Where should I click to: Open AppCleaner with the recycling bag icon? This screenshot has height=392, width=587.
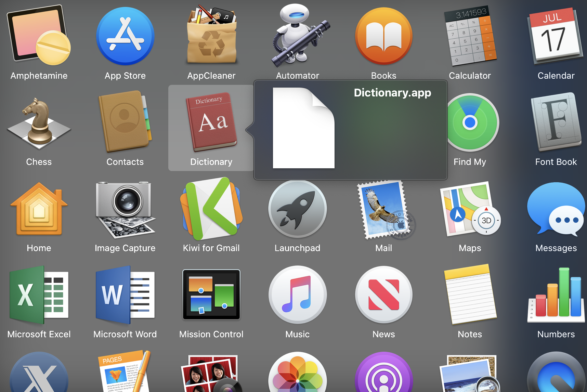tap(211, 34)
